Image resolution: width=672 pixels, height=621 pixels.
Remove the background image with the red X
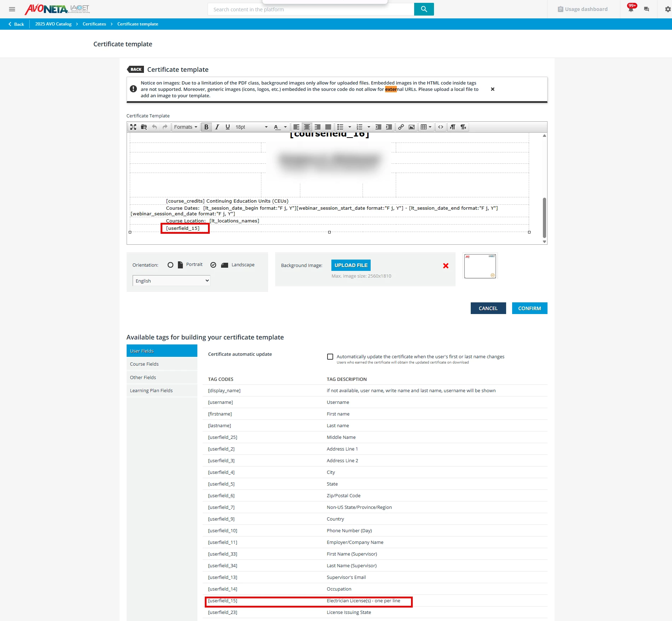pos(446,266)
